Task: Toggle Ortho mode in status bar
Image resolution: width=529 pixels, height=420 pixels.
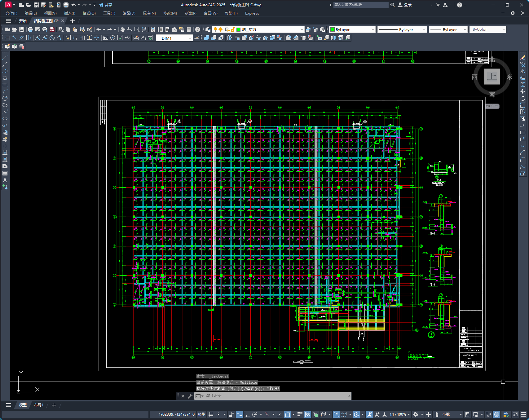Action: [x=247, y=414]
